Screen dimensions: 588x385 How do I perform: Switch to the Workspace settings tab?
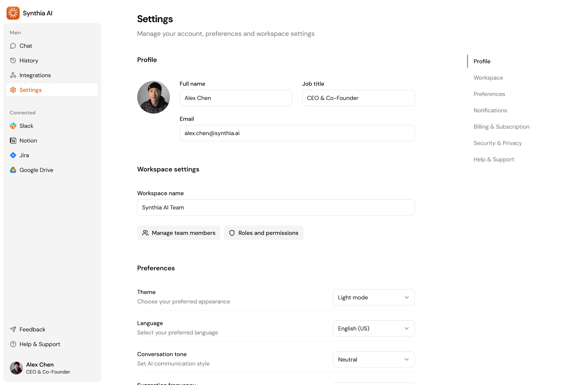pyautogui.click(x=488, y=78)
